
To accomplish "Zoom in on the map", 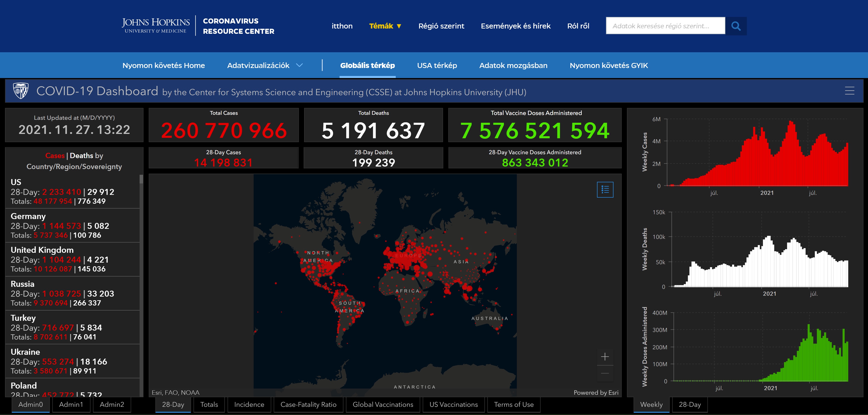I will click(605, 357).
